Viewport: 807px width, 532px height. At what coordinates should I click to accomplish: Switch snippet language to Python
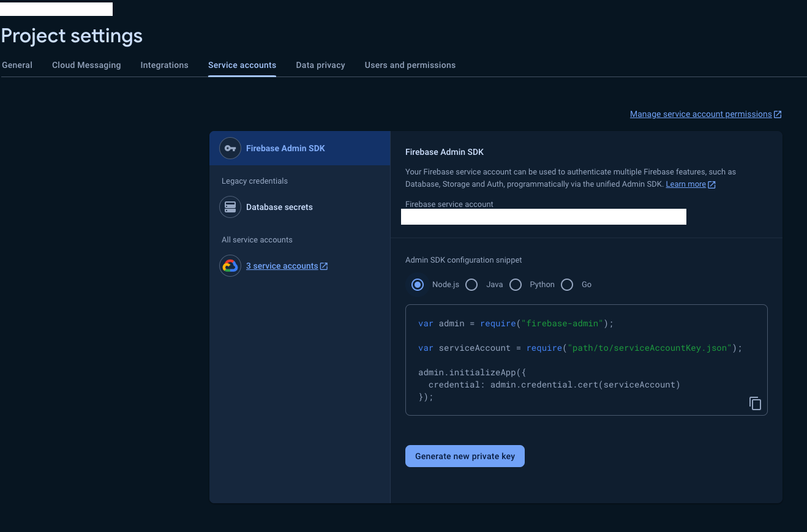tap(516, 284)
